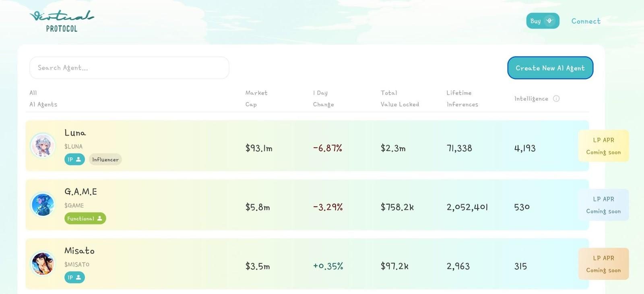Click Luna's IP tag badge

tap(74, 159)
